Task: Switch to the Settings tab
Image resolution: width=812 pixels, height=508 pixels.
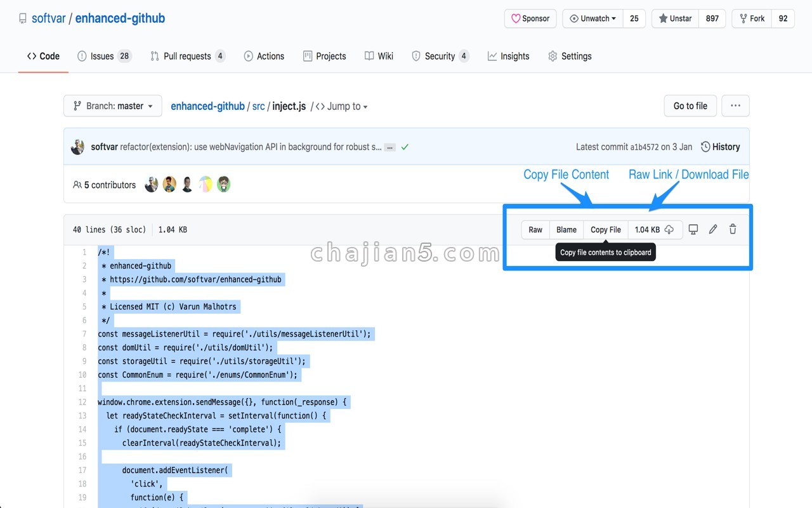Action: (570, 56)
